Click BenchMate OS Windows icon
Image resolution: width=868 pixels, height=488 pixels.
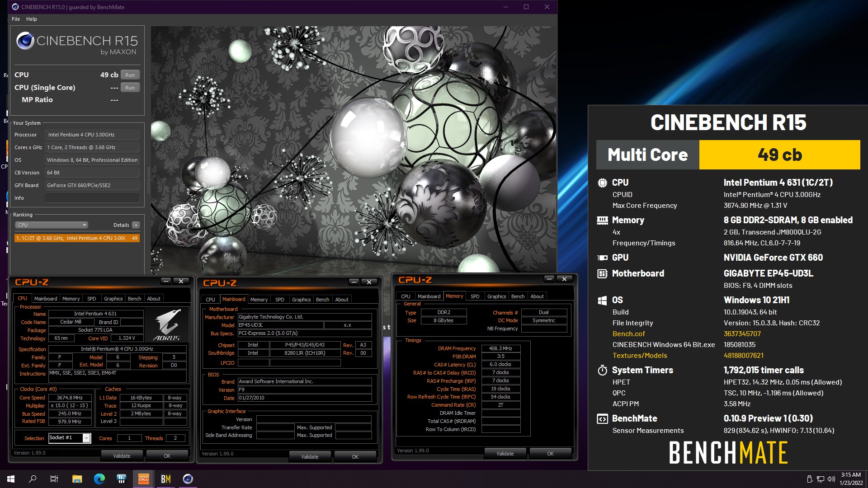click(602, 300)
